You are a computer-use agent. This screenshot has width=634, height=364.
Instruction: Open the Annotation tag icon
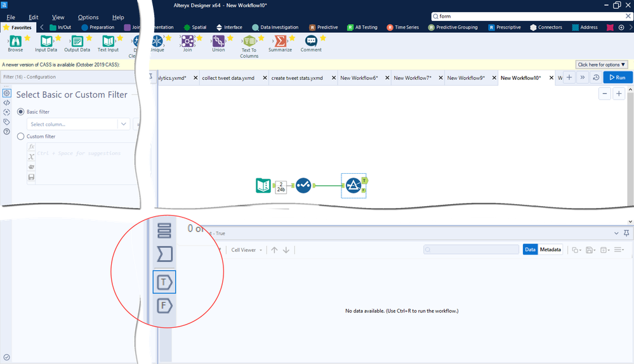(6, 122)
